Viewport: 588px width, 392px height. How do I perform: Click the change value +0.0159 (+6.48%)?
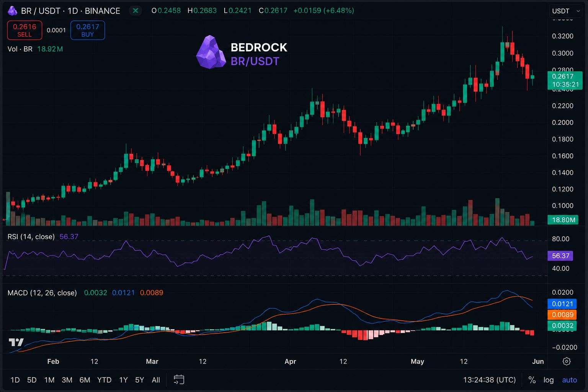coord(323,11)
